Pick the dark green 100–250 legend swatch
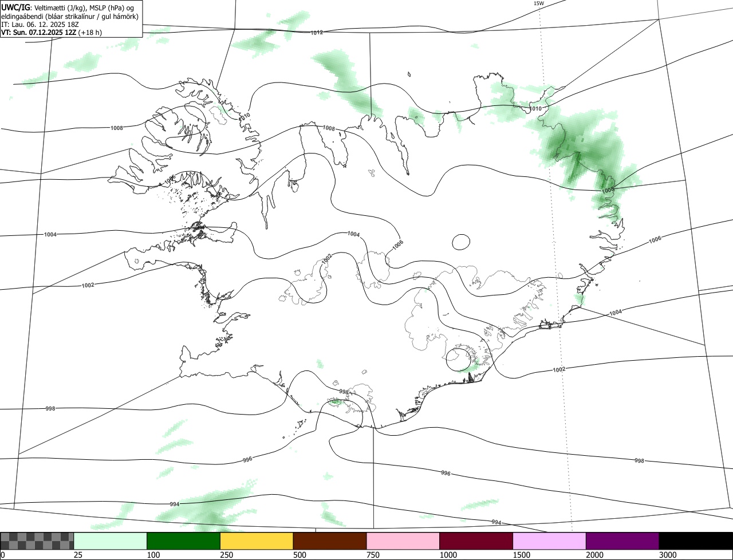733x560 pixels. [x=184, y=541]
